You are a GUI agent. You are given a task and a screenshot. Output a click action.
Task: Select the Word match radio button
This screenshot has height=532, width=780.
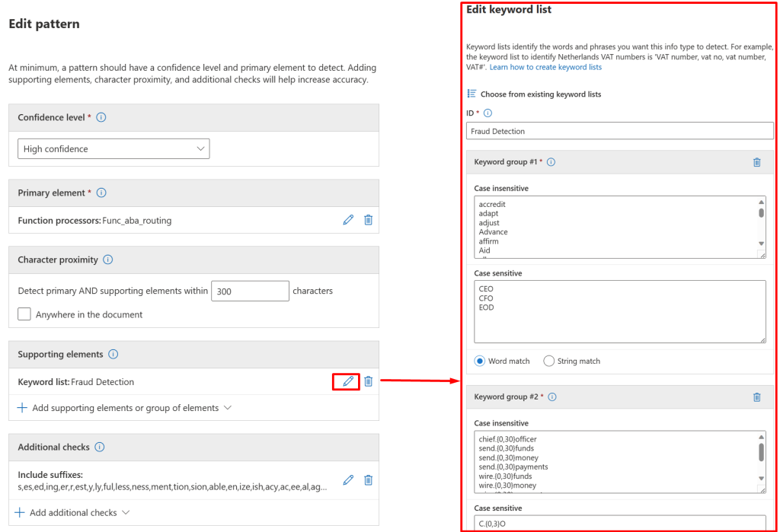click(x=480, y=361)
